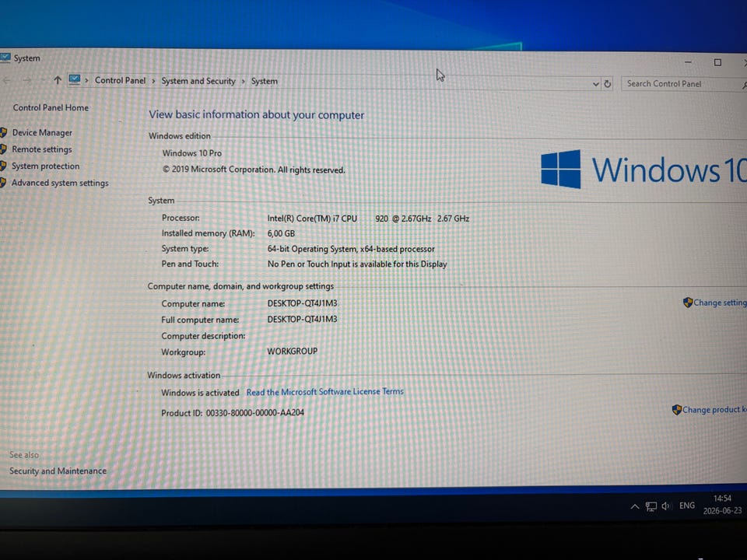Viewport: 747px width, 560px height.
Task: Read the Microsoft Software License Terms
Action: [x=324, y=391]
